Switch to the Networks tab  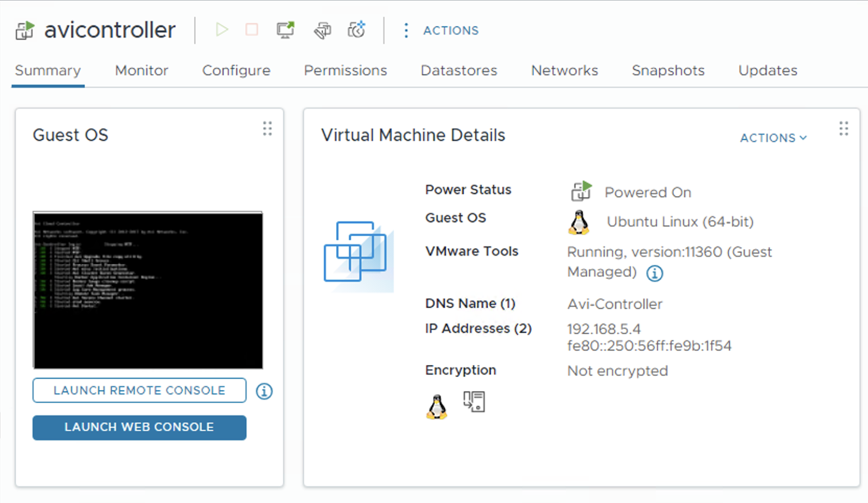[x=564, y=70]
